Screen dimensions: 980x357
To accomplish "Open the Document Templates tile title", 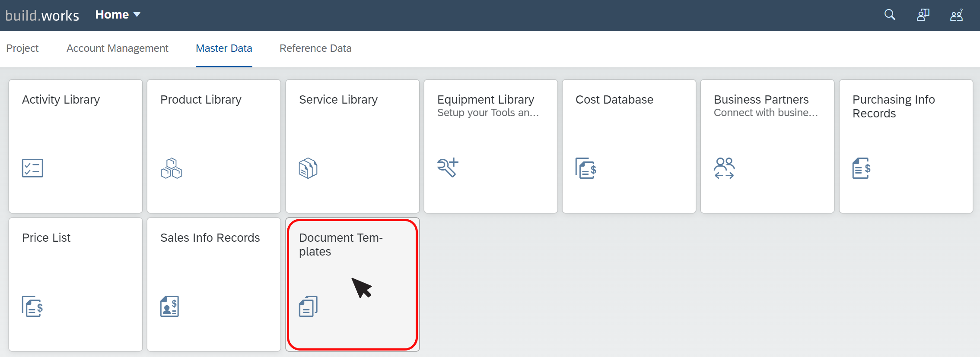I will (341, 245).
